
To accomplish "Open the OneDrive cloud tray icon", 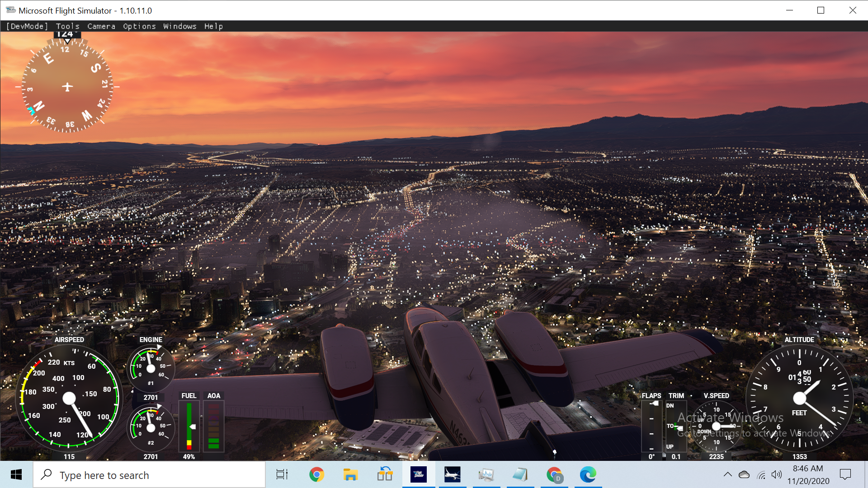I will (744, 474).
